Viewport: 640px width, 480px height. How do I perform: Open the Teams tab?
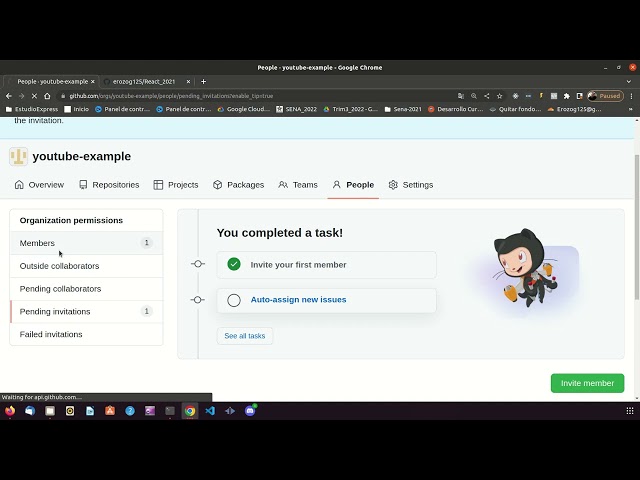[x=298, y=185]
